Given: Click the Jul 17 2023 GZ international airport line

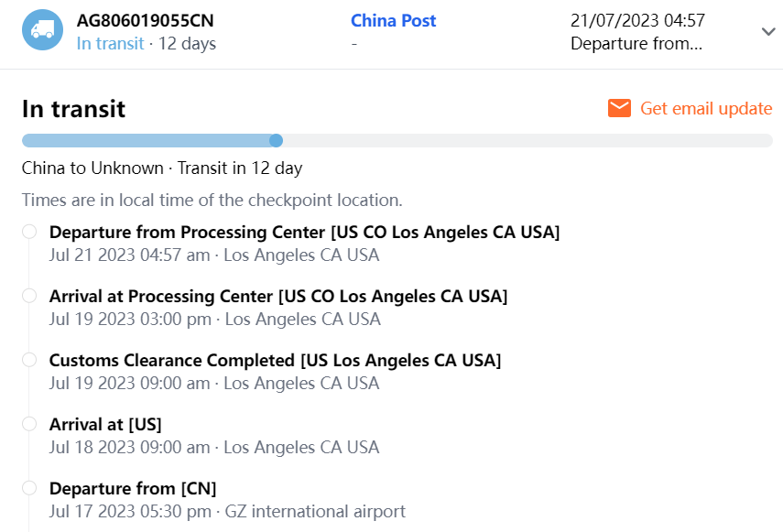Looking at the screenshot, I should point(227,511).
